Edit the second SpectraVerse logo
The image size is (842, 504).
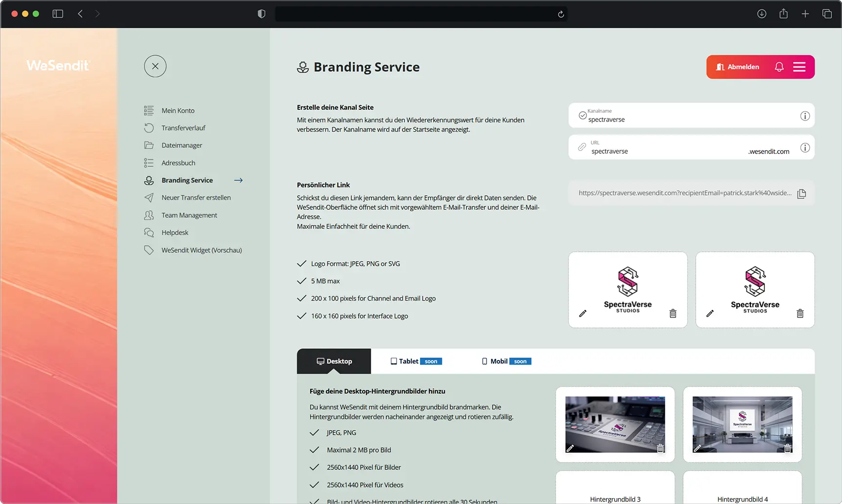point(710,314)
